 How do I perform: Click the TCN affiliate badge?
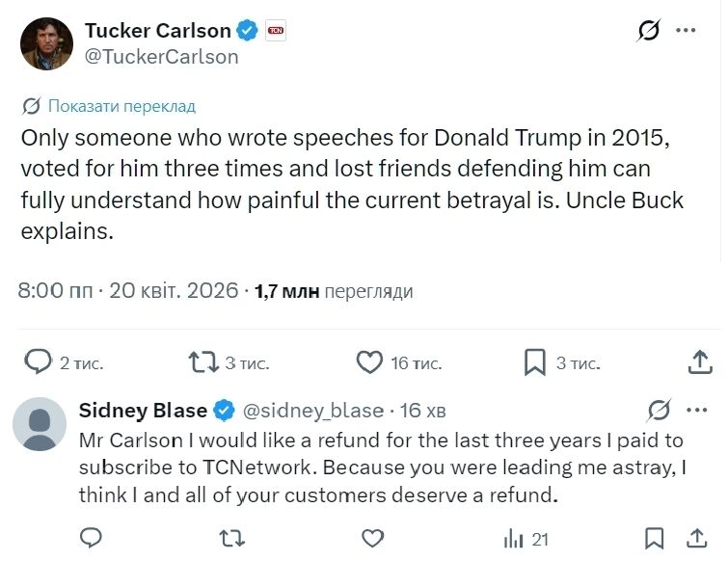coord(275,31)
